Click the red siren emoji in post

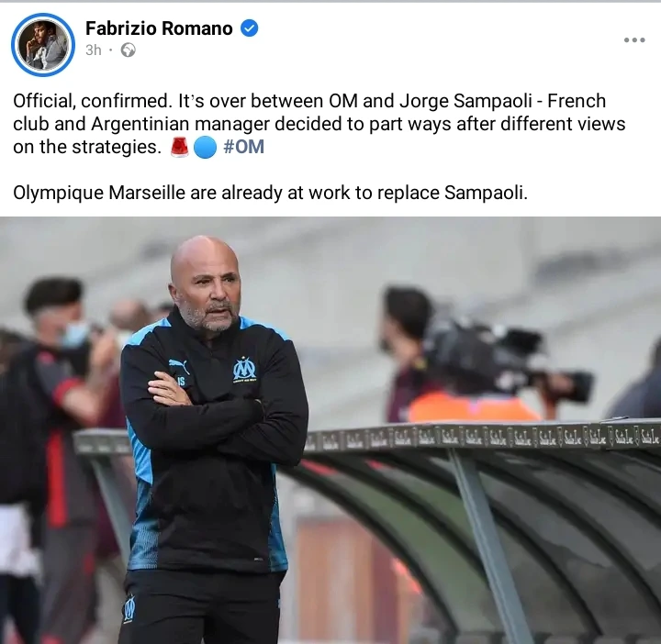(x=180, y=147)
